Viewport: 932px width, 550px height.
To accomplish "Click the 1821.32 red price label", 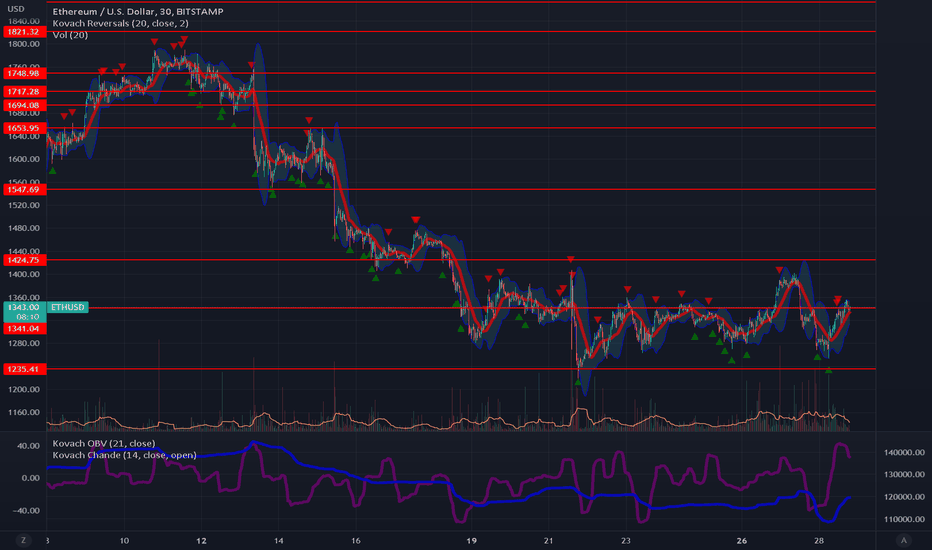I will pyautogui.click(x=24, y=32).
